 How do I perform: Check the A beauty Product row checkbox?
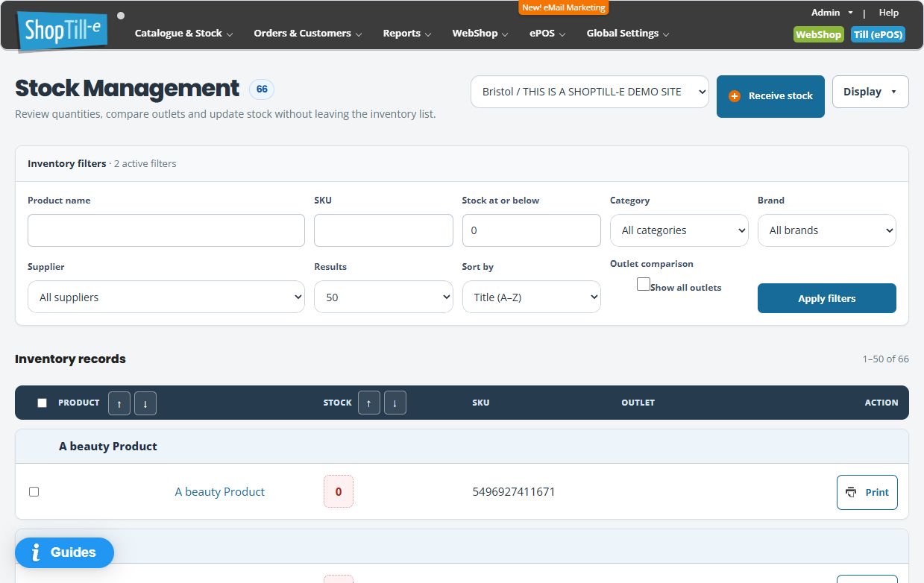coord(34,492)
